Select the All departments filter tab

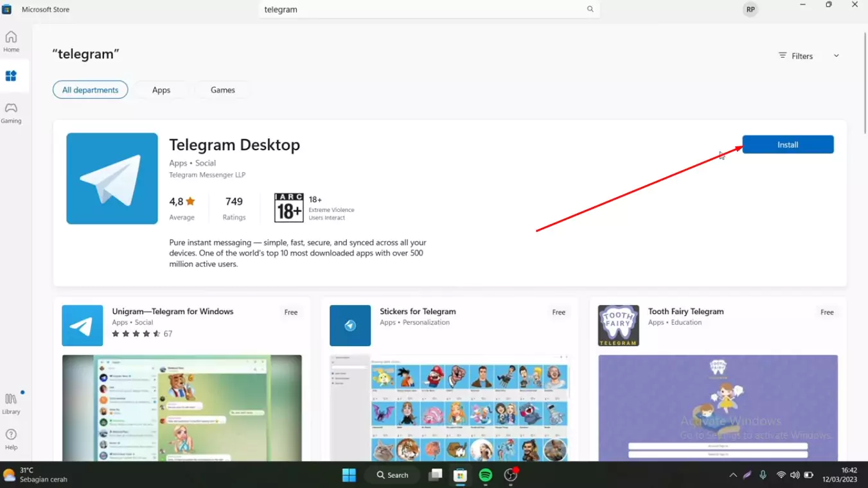[x=90, y=90]
